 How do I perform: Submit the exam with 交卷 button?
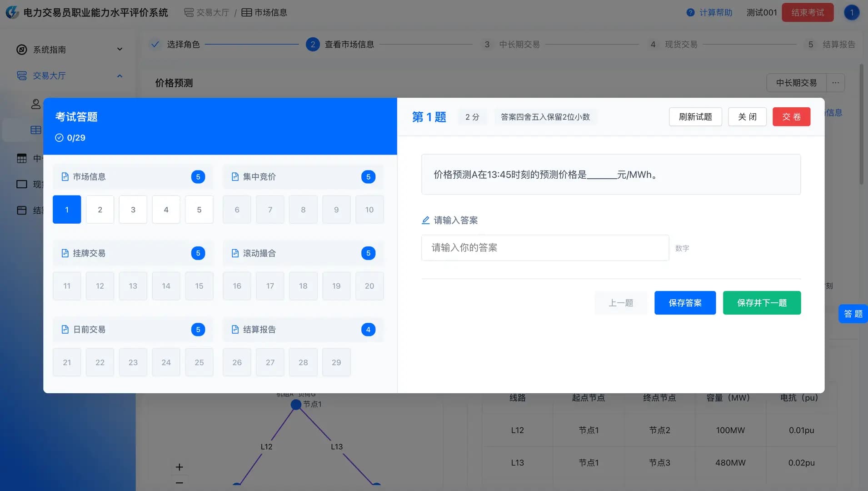click(x=791, y=117)
